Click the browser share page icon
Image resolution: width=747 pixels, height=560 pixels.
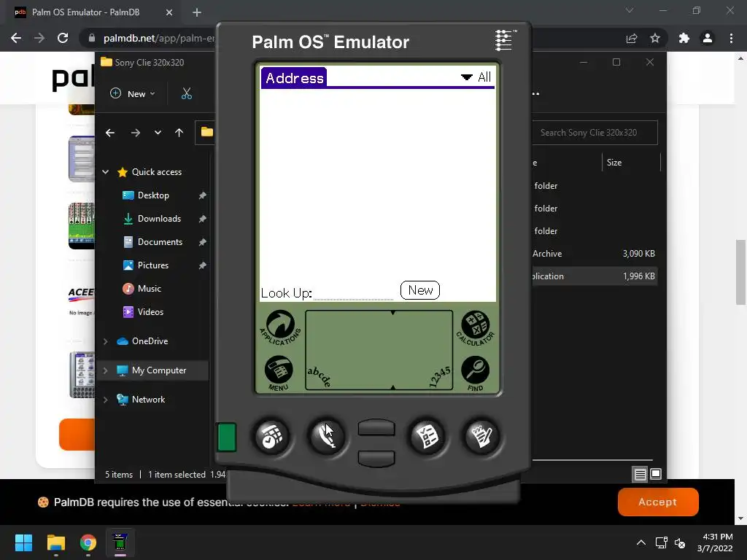[632, 38]
